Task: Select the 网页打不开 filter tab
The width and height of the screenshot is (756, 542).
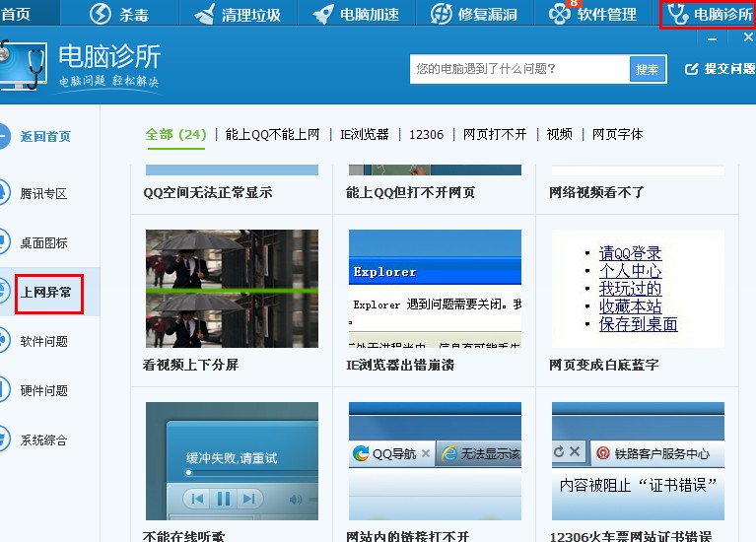Action: [x=495, y=134]
